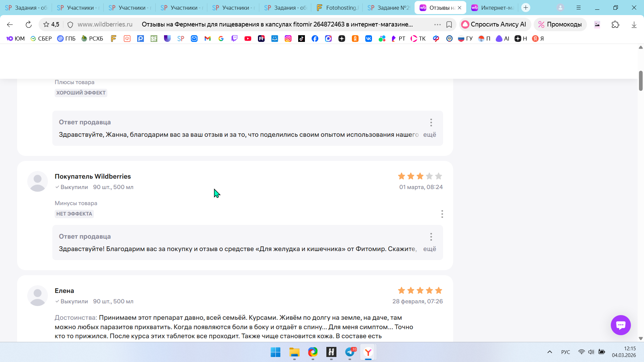
Task: Open YouTube bookmark in bookmarks bar
Action: [248, 39]
